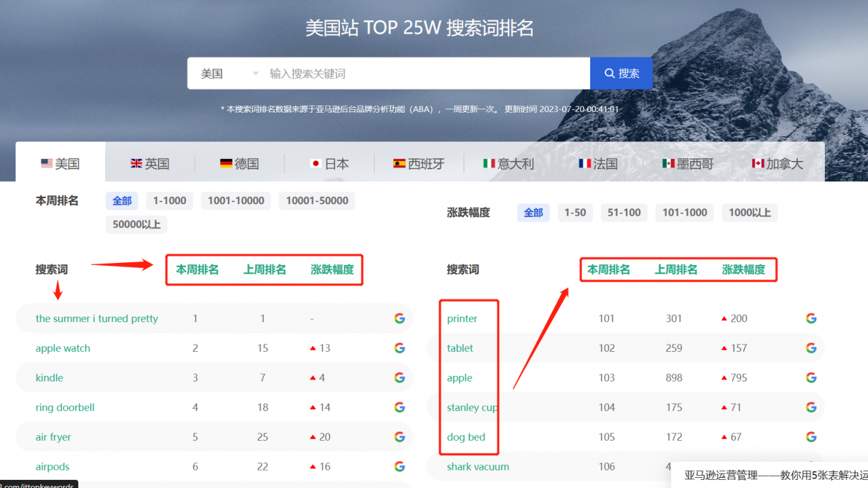Open the dog bed keyword link
Screen dimensions: 868x488
tap(466, 437)
